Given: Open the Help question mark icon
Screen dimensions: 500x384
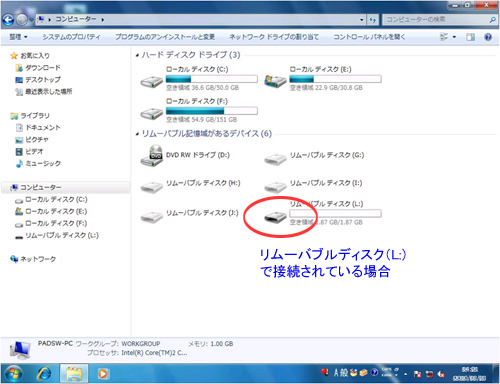Looking at the screenshot, I should tap(488, 37).
